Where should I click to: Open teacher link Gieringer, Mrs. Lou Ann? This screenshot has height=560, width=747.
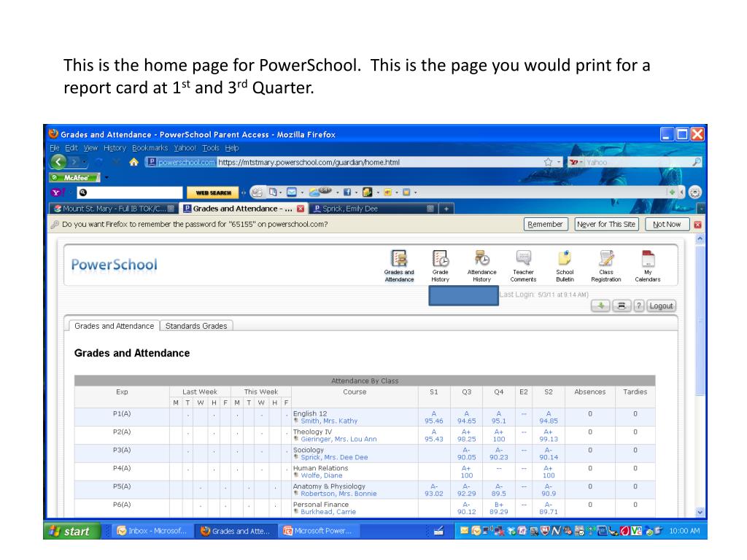click(338, 439)
